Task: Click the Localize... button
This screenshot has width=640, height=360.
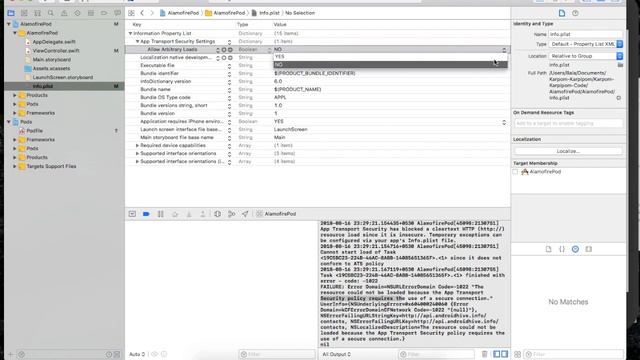Action: point(568,151)
